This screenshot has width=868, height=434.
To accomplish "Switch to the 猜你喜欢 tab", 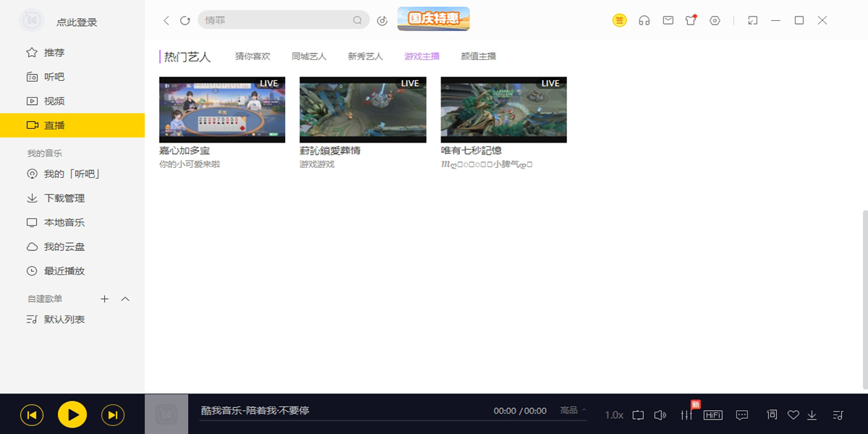I will (252, 56).
